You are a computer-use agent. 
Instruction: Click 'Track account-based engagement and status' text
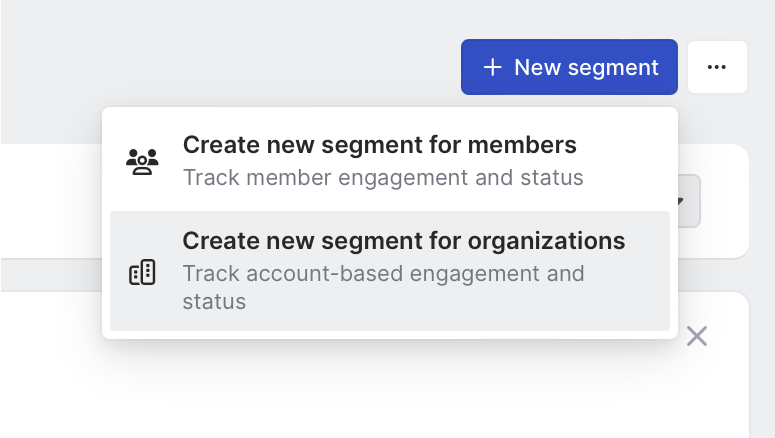[383, 286]
